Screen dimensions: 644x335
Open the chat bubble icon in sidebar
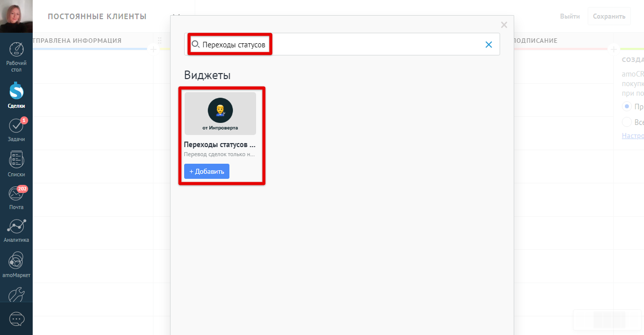[16, 319]
